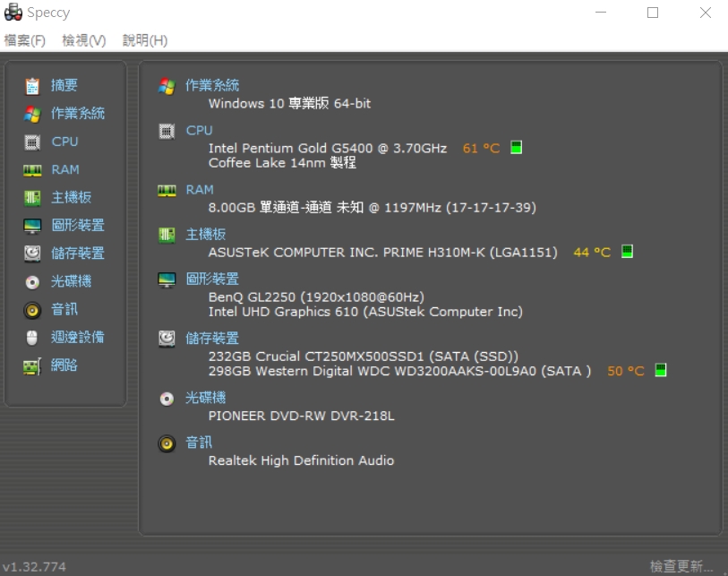This screenshot has height=576, width=728.
Task: Click monitor icon beside 圖形裝置 heading
Action: coord(167,280)
